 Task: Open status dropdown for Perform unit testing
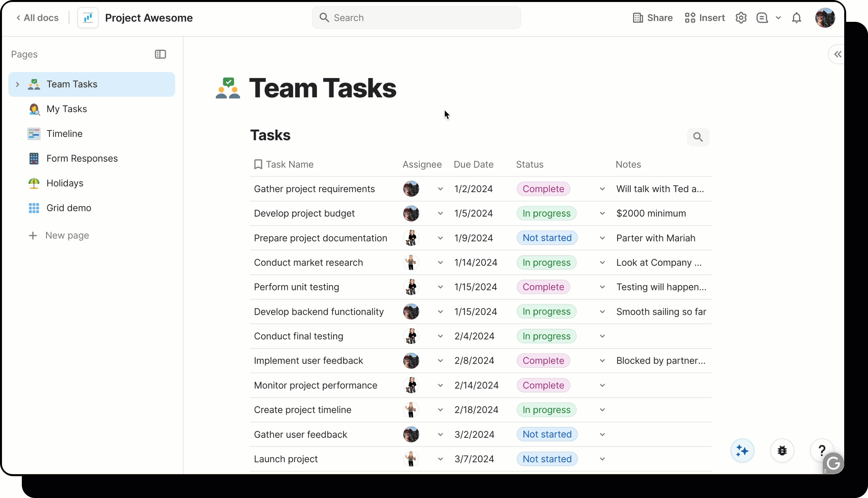click(x=602, y=287)
